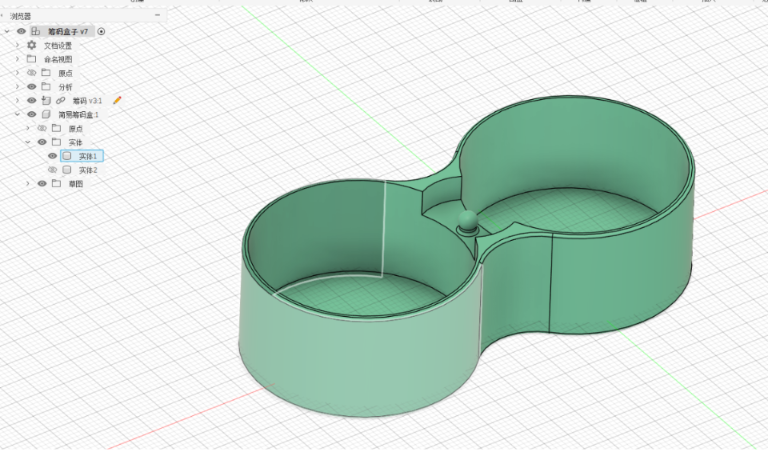Expand the top-level 原点 folder under 筹码盒子 v7
The width and height of the screenshot is (768, 450).
[18, 73]
